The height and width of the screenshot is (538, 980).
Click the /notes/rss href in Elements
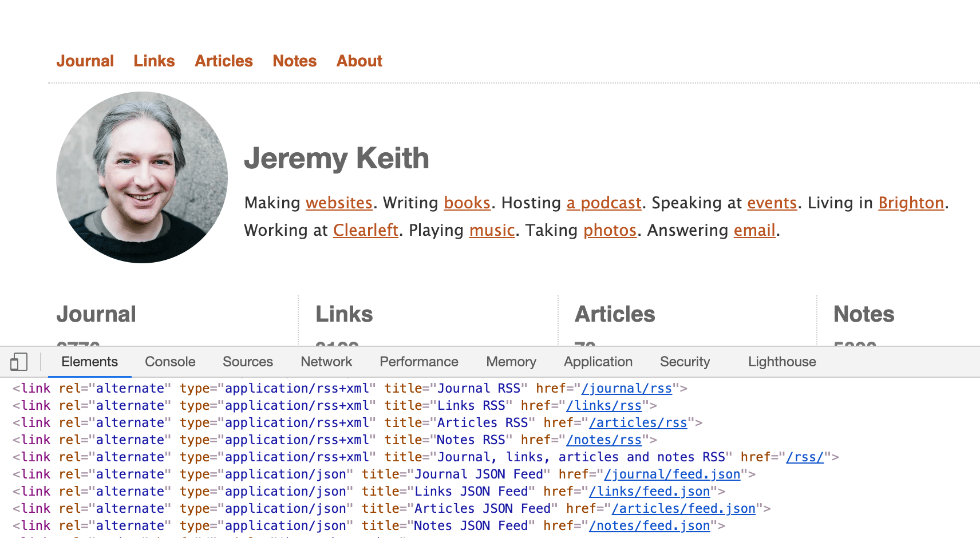(604, 440)
